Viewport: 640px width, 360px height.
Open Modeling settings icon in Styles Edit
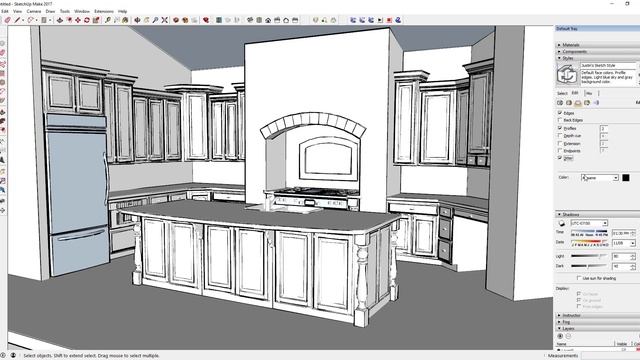596,103
